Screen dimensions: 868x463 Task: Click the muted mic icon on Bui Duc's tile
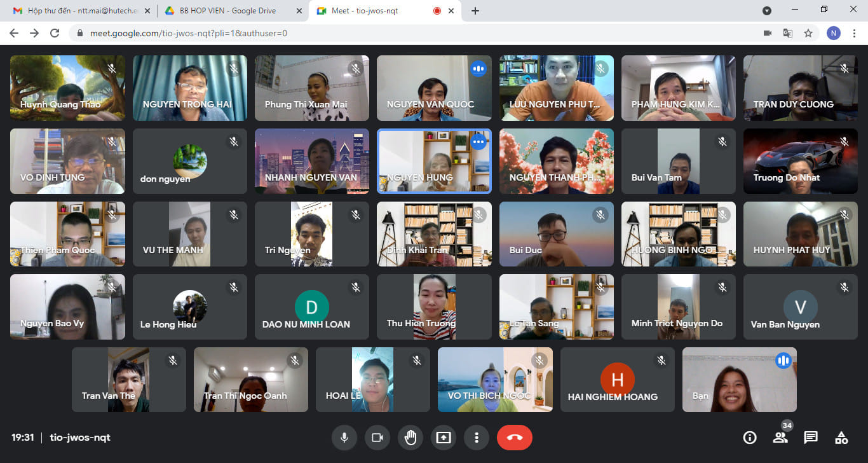point(600,215)
